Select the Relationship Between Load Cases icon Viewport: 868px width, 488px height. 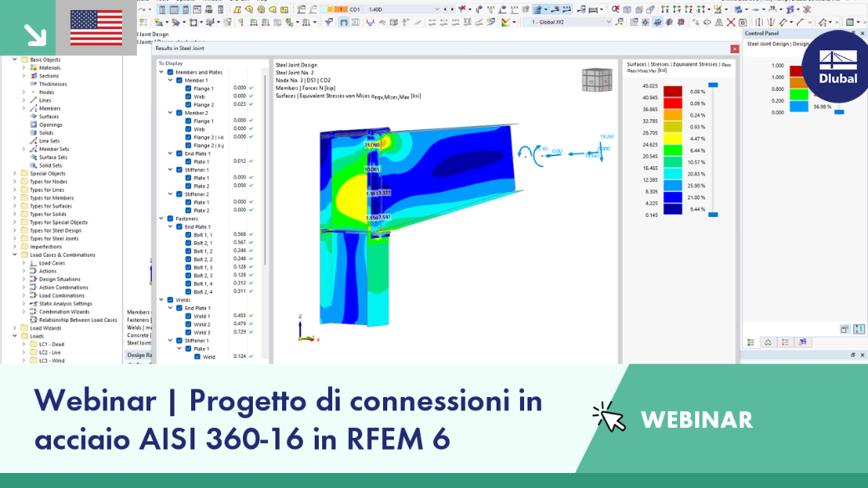33,319
